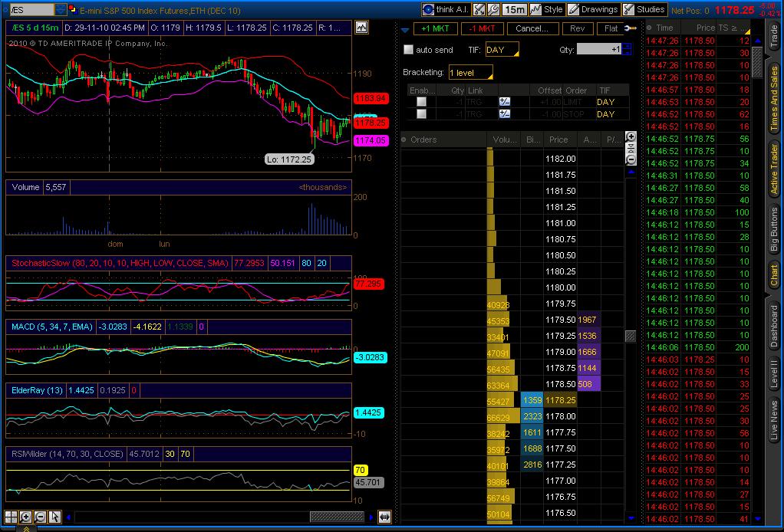
Task: Select the crosshair pan tool
Action: click(11, 517)
